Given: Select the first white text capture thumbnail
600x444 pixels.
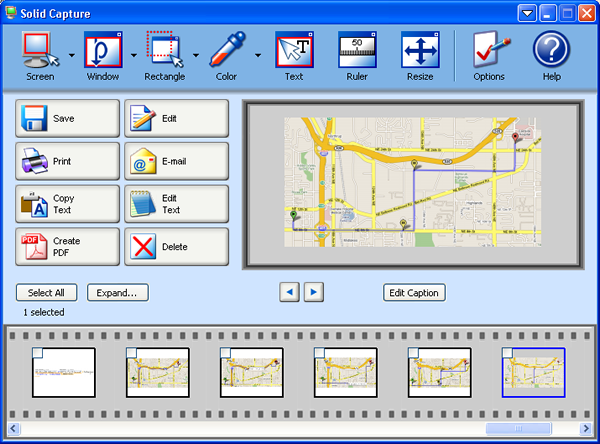Looking at the screenshot, I should coord(64,372).
